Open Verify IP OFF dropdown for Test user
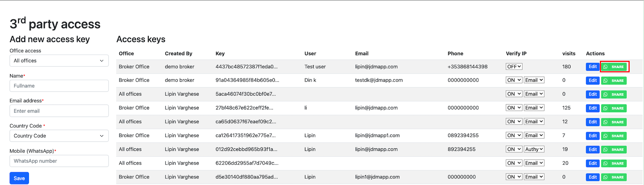Image resolution: width=644 pixels, height=185 pixels. 514,67
